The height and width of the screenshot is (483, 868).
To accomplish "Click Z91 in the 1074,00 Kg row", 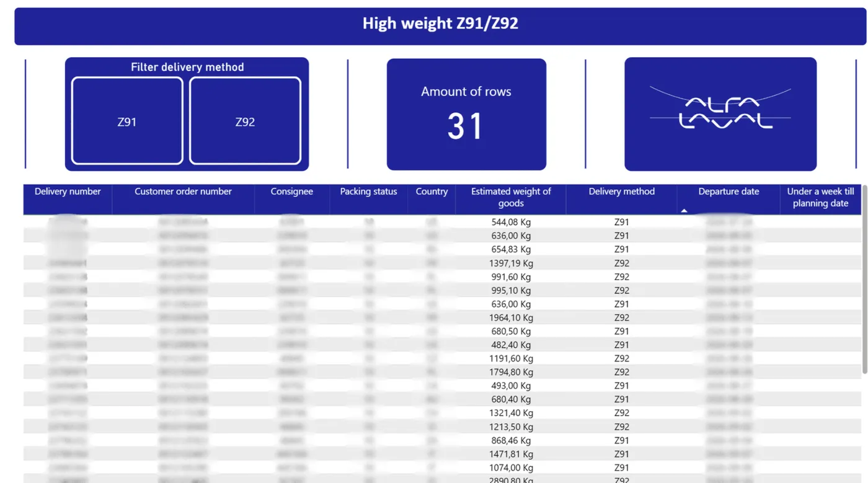I will pyautogui.click(x=621, y=467).
